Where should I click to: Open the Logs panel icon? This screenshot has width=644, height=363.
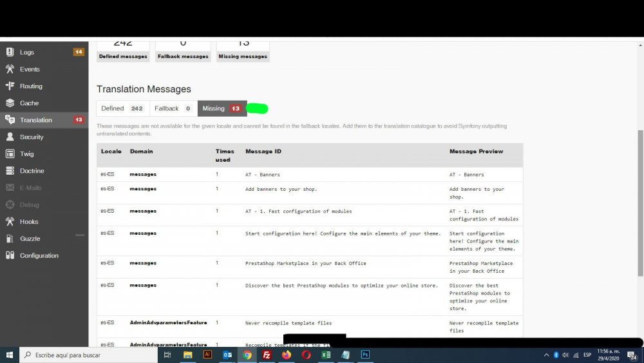[x=10, y=52]
